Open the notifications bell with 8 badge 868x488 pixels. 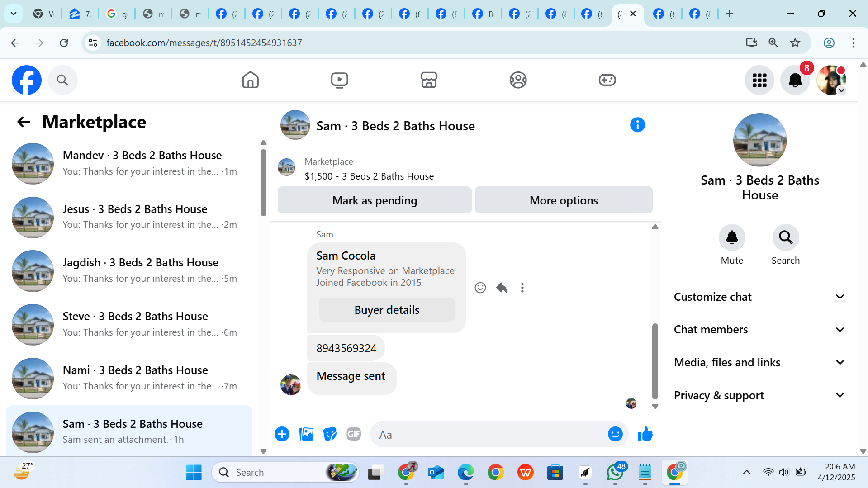point(795,80)
